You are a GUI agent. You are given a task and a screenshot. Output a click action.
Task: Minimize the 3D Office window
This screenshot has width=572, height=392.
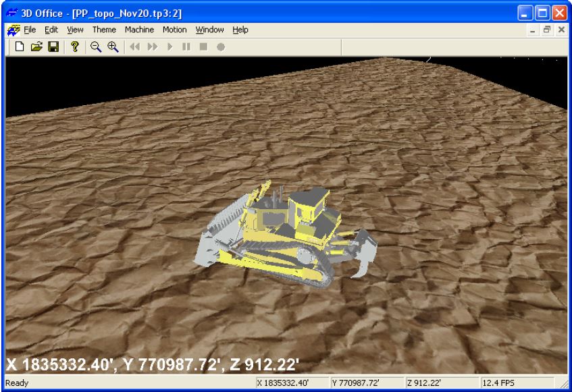tap(525, 13)
